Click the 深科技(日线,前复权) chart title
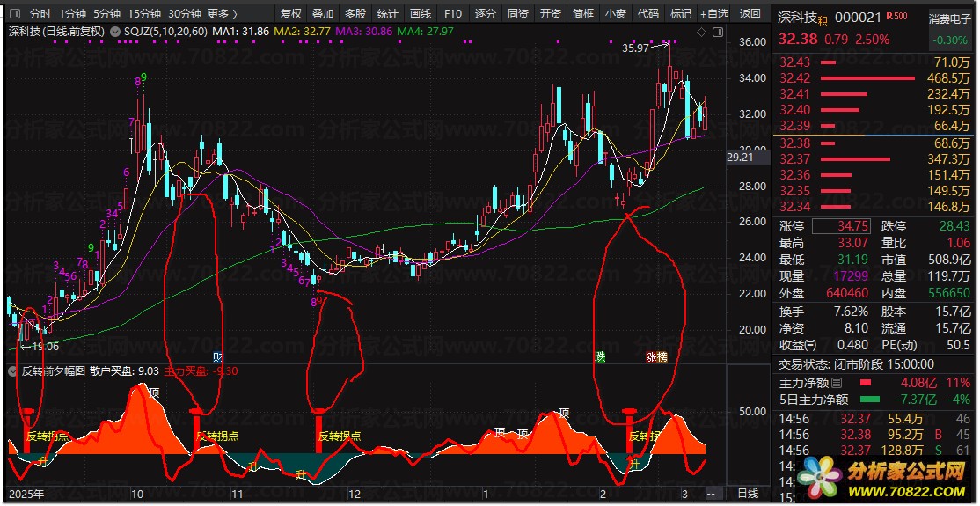Screen dimensions: 980x506 57,32
